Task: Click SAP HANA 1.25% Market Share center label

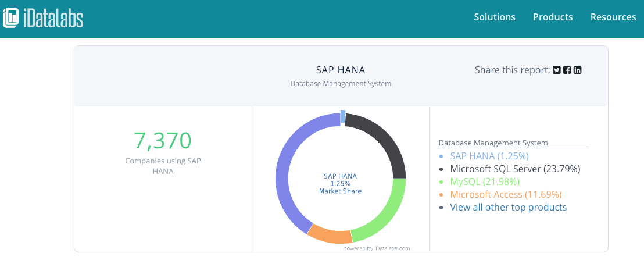Action: (341, 184)
